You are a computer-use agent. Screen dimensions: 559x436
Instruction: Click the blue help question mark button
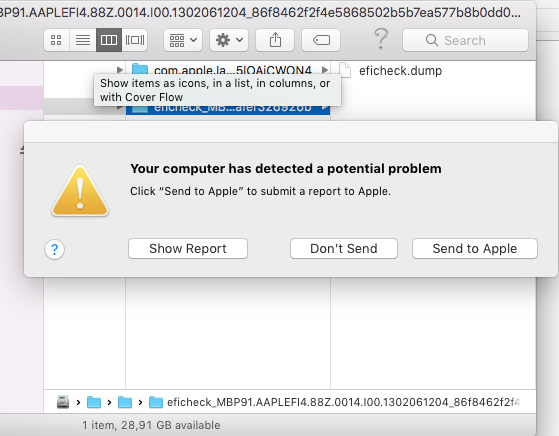(55, 249)
